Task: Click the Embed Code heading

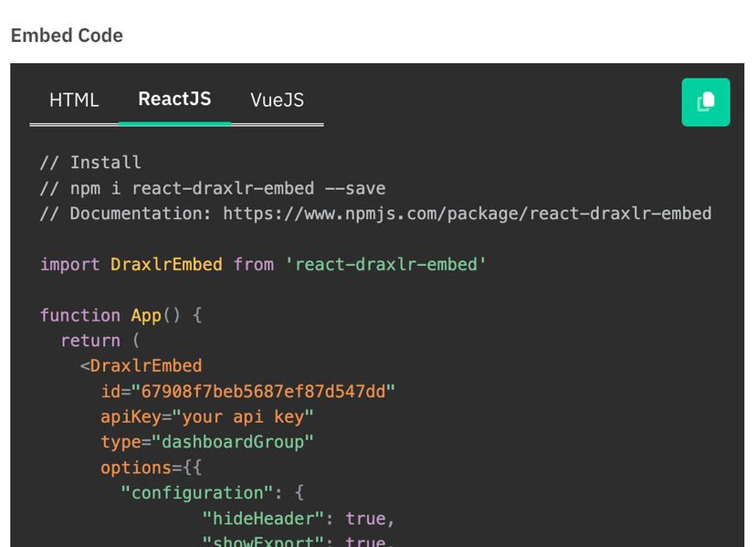Action: 67,36
